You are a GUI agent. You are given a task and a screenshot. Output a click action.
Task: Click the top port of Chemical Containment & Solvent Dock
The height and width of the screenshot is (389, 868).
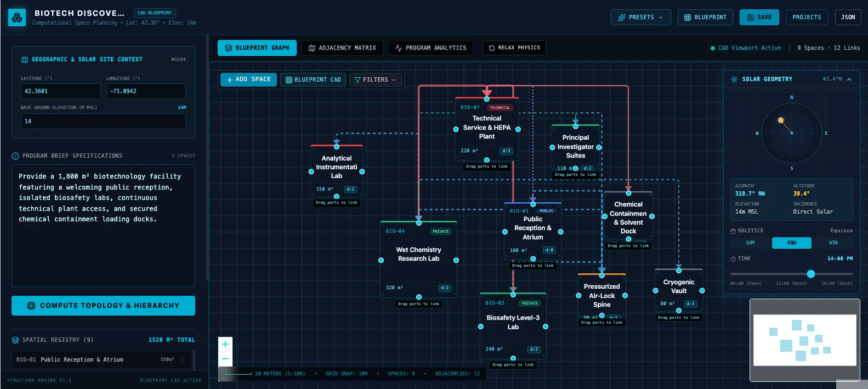(628, 193)
